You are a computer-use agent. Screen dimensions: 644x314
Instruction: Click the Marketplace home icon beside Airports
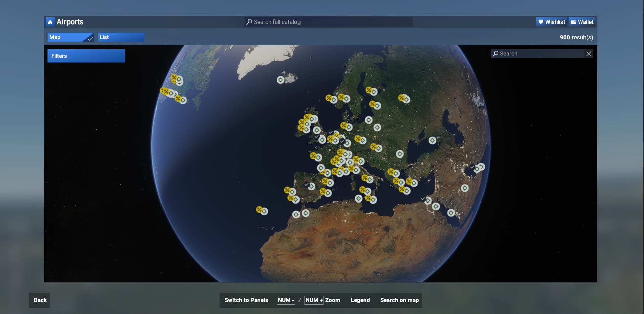point(50,22)
